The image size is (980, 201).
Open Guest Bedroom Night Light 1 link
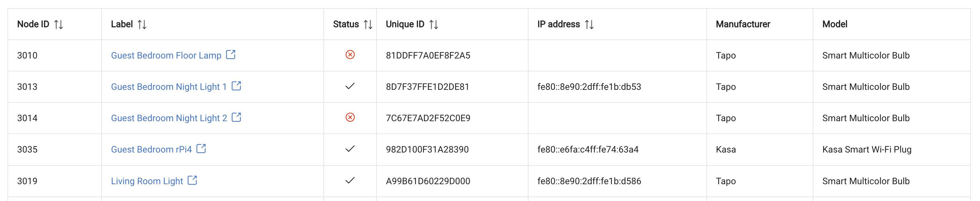(169, 87)
